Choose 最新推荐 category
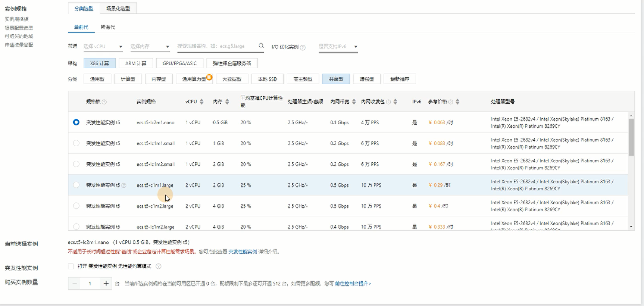The width and height of the screenshot is (644, 306). click(x=400, y=79)
